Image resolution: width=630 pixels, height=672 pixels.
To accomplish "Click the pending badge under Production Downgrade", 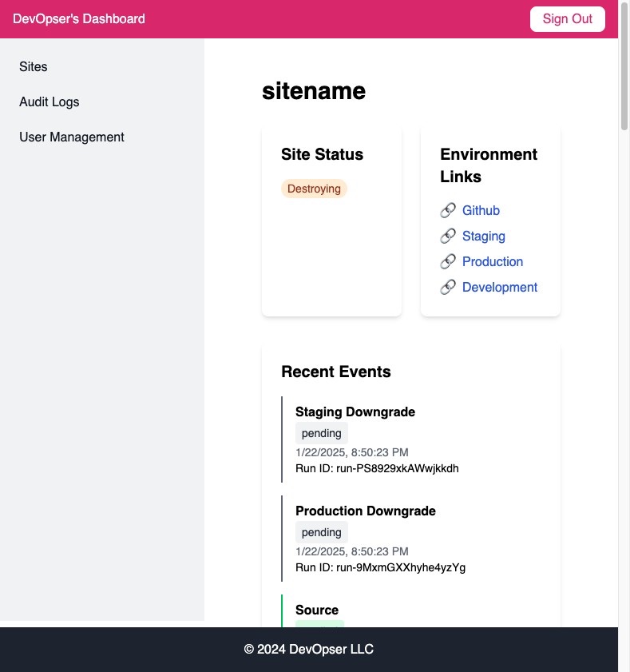I will tap(322, 532).
